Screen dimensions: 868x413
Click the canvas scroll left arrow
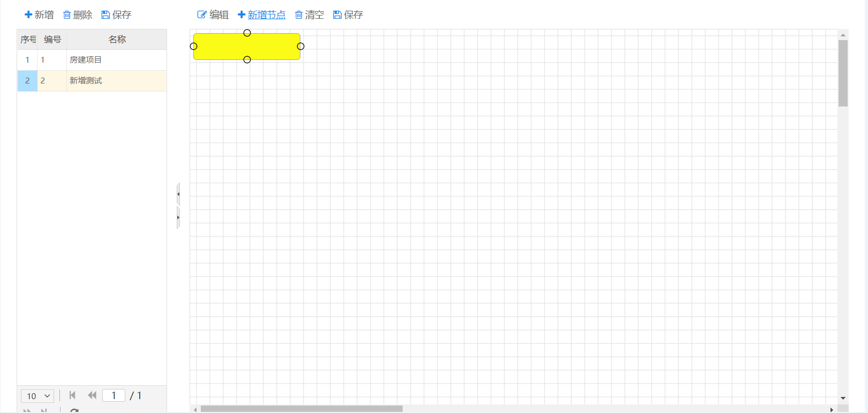tap(195, 409)
